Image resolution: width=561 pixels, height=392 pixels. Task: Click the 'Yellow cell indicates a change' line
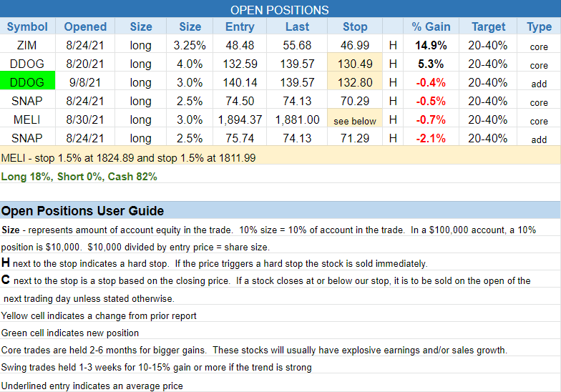(99, 316)
